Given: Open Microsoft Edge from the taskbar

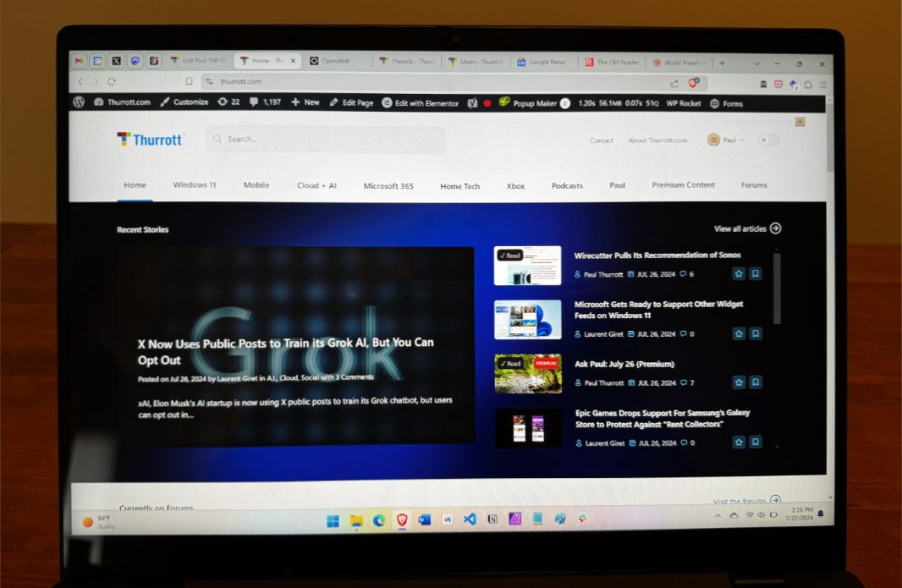Looking at the screenshot, I should [x=379, y=520].
